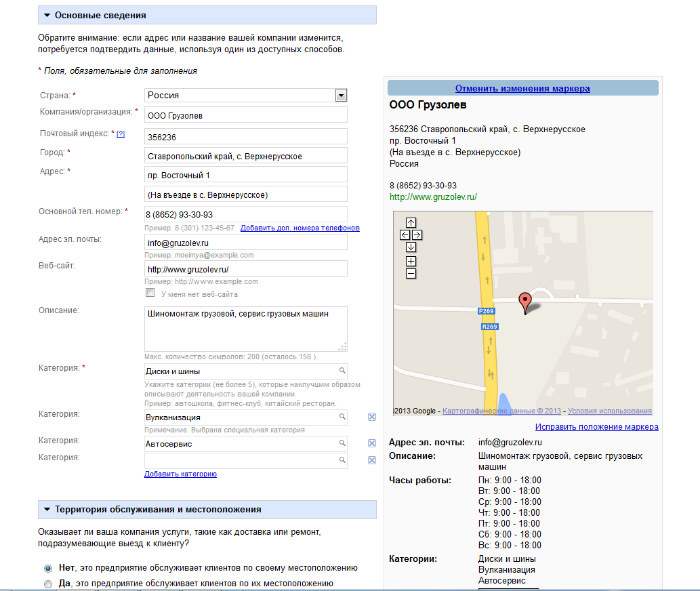Click the red location marker on map
The height and width of the screenshot is (591, 700).
pyautogui.click(x=525, y=303)
